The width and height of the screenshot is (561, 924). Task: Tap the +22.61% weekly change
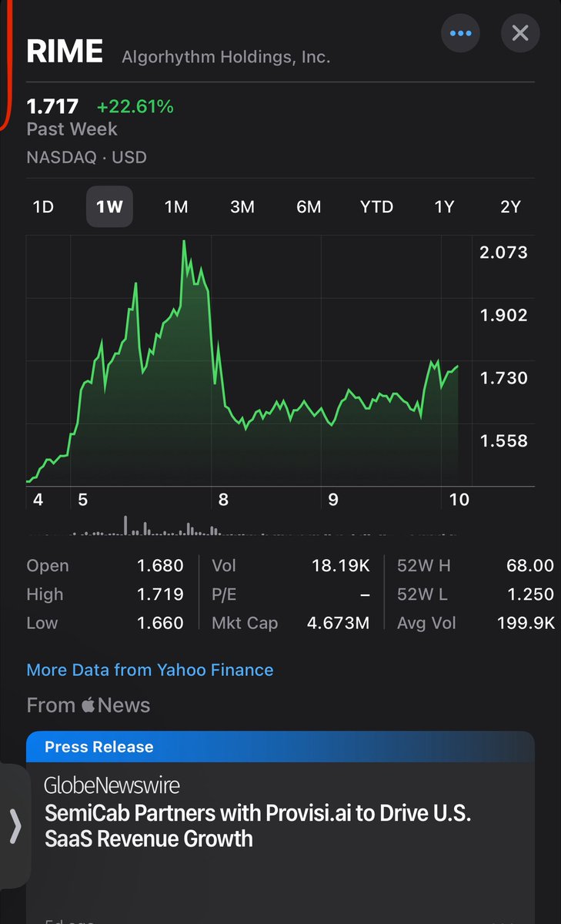[x=135, y=106]
